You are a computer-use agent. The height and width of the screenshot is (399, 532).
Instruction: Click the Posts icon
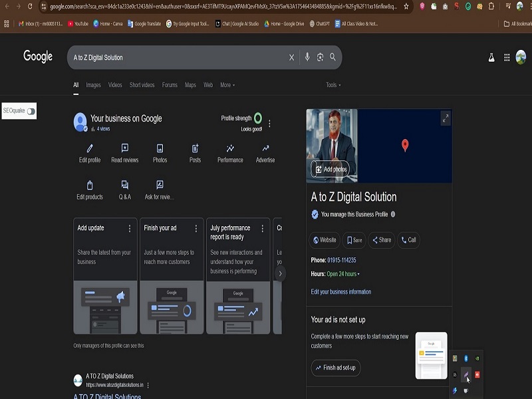195,149
